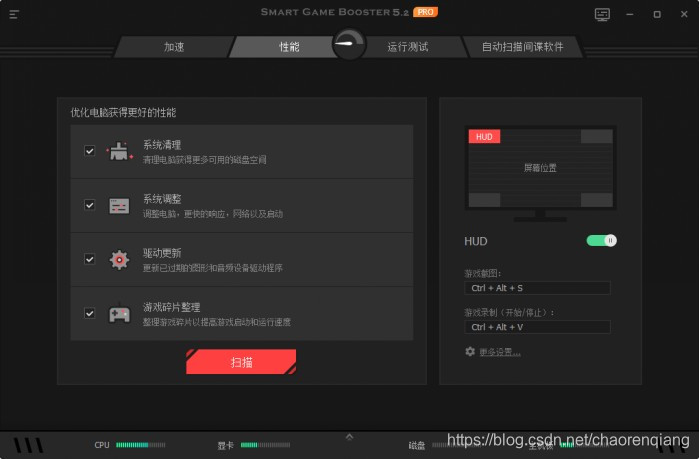Image resolution: width=699 pixels, height=459 pixels.
Task: Click the 优化电脑获得更好的性能 heading
Action: 123,112
